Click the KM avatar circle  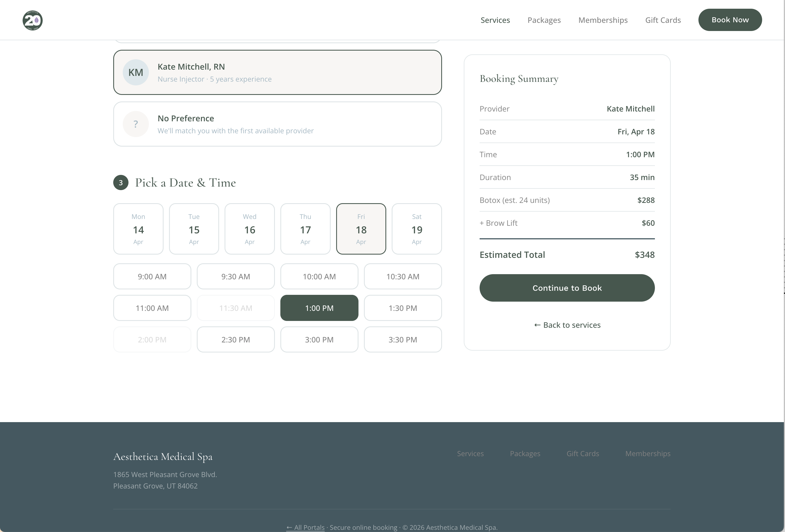point(136,73)
